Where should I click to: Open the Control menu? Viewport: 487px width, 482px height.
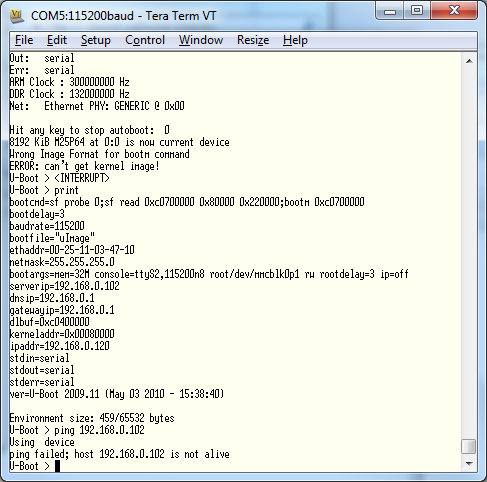point(145,40)
